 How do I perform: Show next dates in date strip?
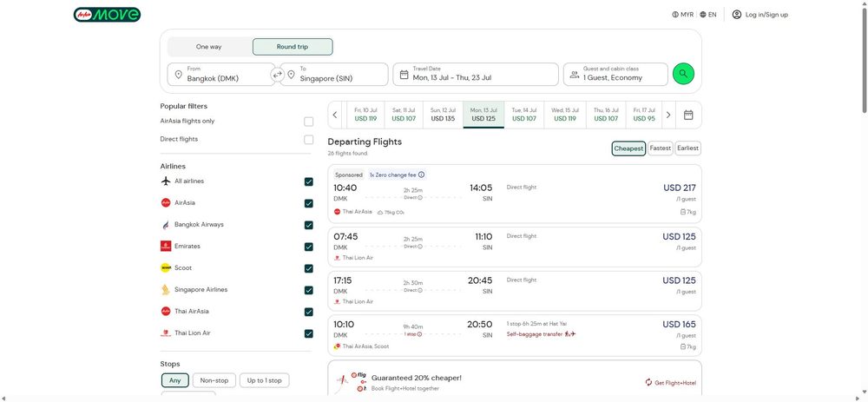pos(668,115)
